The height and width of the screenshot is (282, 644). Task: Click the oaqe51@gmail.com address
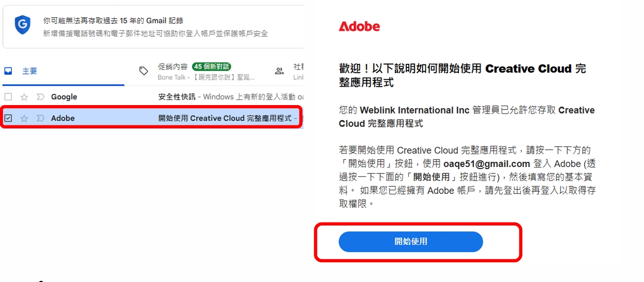487,164
